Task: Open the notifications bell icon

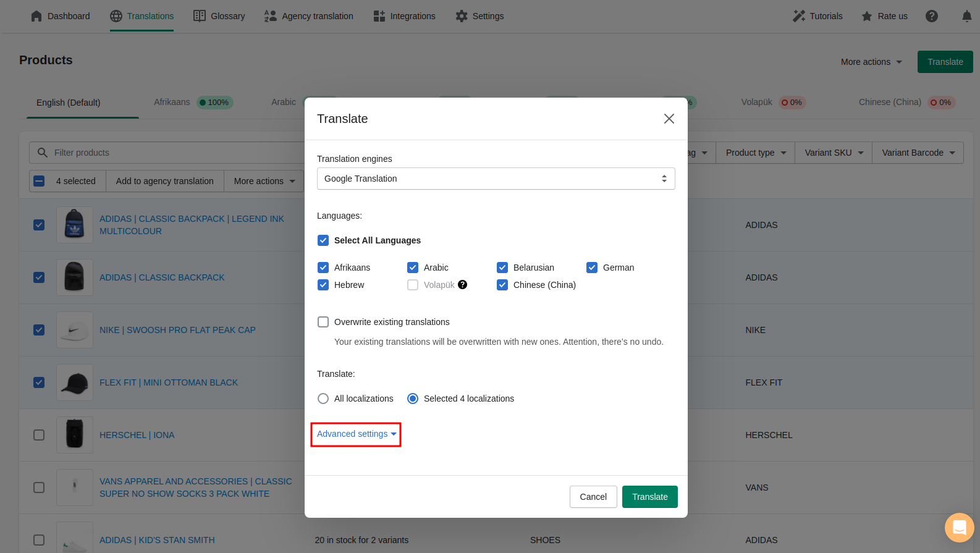Action: pyautogui.click(x=967, y=16)
